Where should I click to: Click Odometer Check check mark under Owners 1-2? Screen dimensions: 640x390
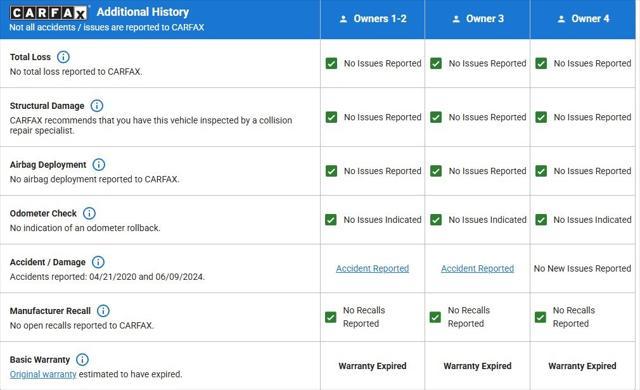click(331, 219)
